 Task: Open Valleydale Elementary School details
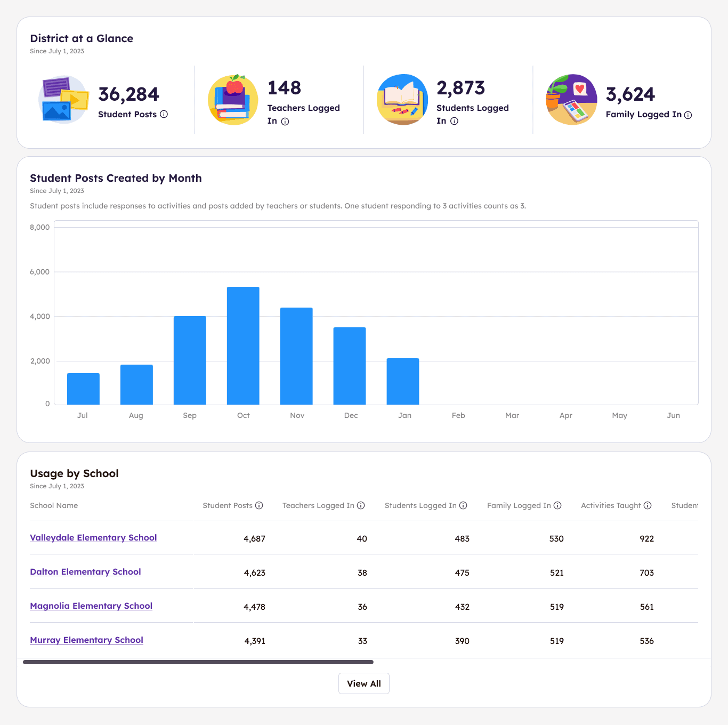93,538
